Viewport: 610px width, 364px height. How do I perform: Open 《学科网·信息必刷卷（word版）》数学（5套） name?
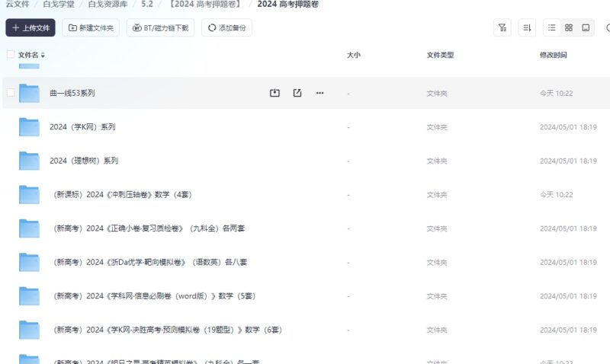[x=155, y=295]
